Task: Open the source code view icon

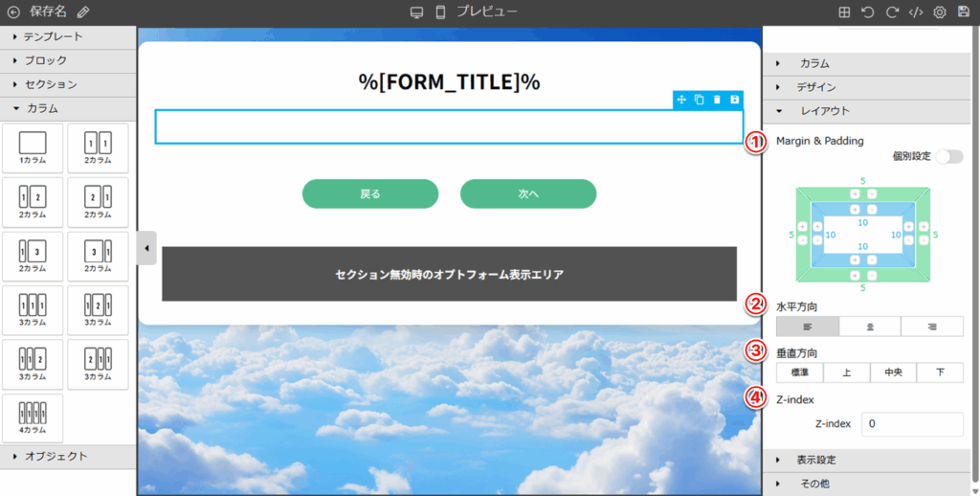Action: point(915,12)
